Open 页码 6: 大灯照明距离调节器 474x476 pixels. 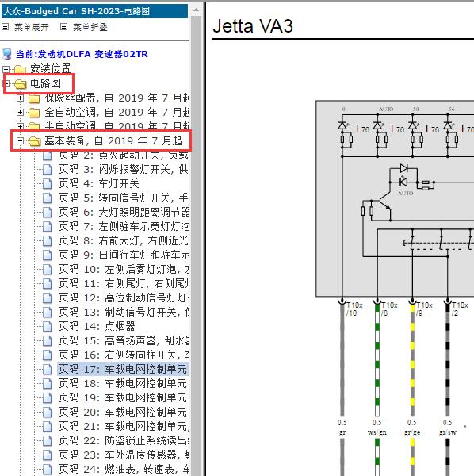124,212
